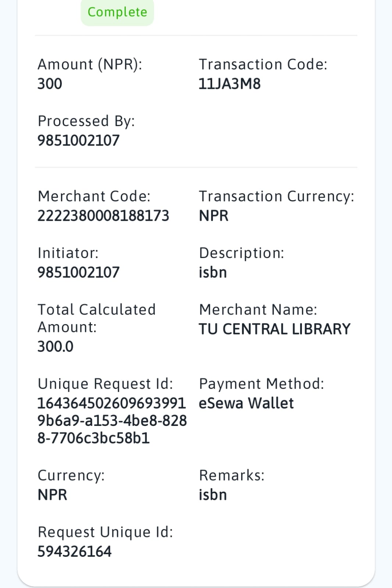Tap the Merchant Name label
The width and height of the screenshot is (392, 588).
[258, 310]
